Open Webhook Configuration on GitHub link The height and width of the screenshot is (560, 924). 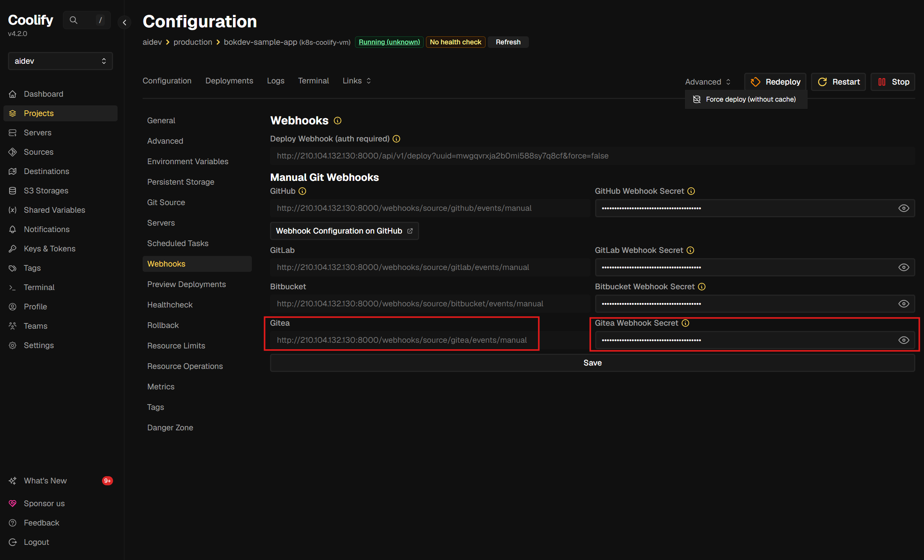(344, 231)
